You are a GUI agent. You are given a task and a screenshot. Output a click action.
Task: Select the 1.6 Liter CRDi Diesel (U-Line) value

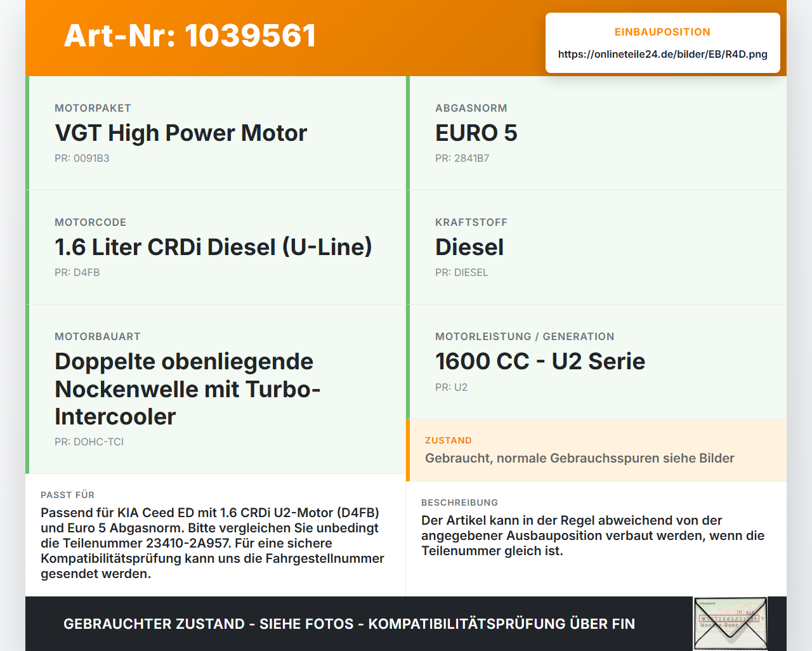coord(213,247)
